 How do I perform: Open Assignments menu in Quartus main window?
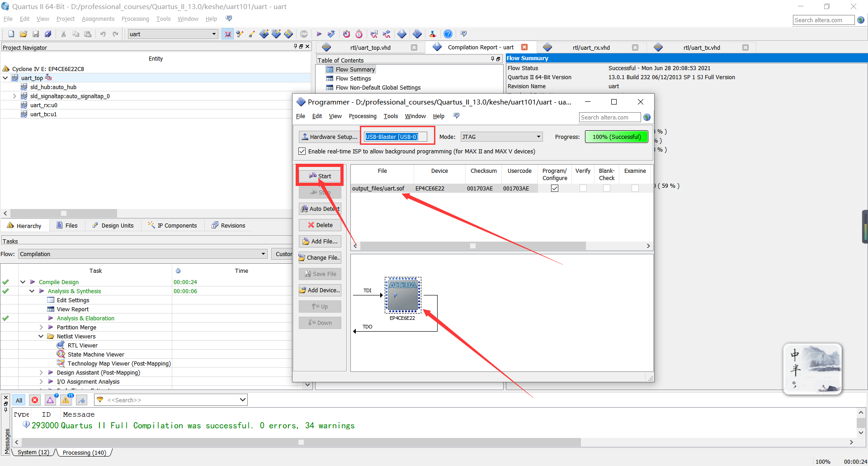point(98,19)
